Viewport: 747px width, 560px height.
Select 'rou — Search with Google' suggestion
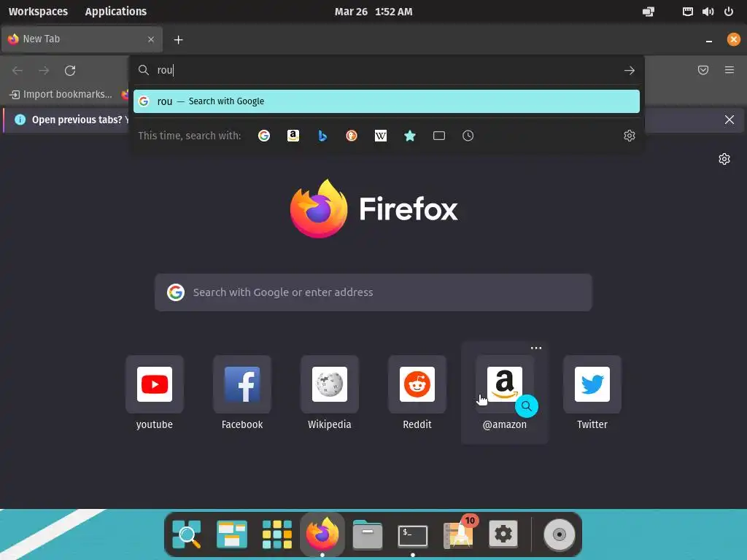point(387,101)
